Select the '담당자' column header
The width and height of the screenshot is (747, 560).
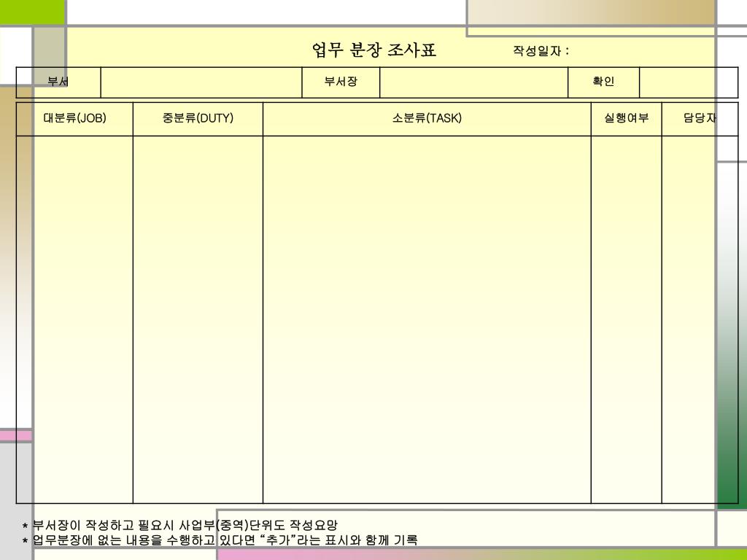click(x=700, y=119)
